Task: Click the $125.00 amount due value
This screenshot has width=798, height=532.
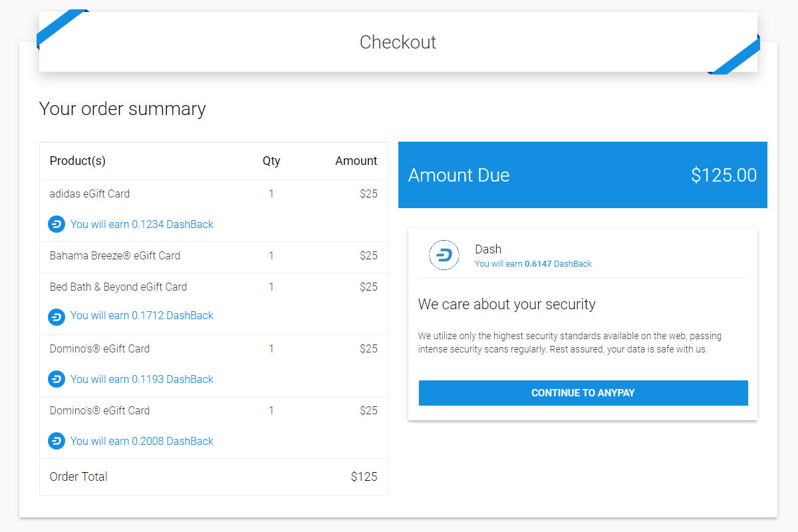Action: 724,175
